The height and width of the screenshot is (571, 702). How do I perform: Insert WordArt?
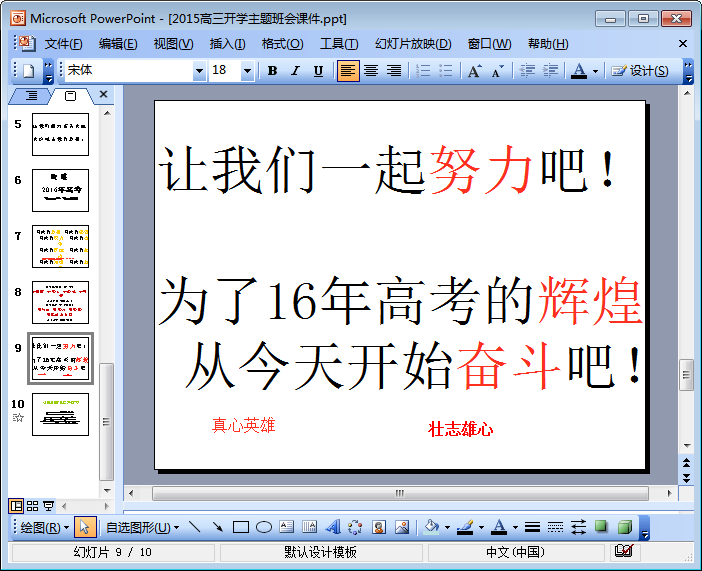click(333, 527)
